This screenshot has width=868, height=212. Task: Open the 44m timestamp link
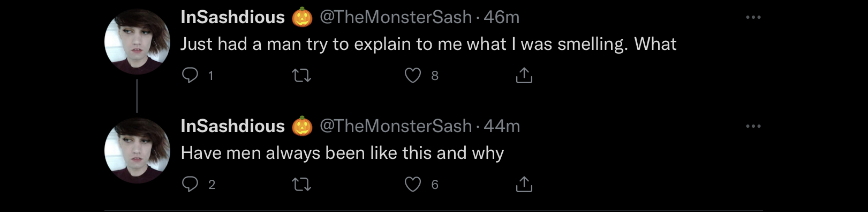(502, 126)
